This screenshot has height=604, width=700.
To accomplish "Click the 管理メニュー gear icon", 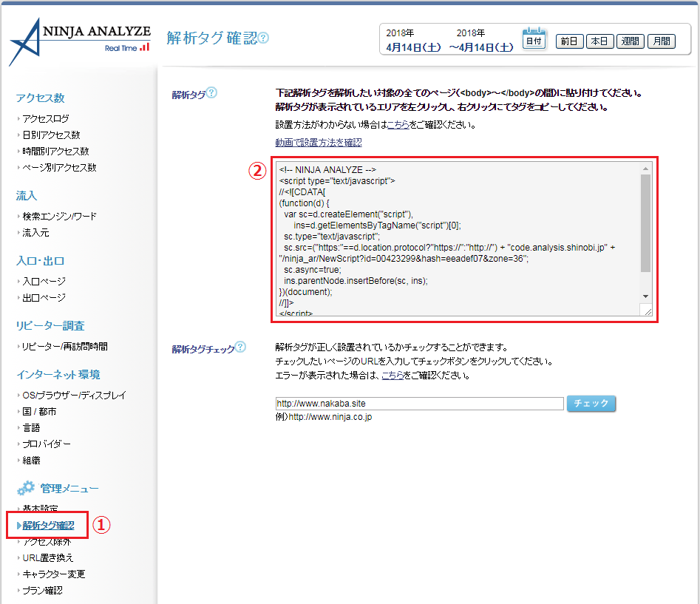I will 25,488.
